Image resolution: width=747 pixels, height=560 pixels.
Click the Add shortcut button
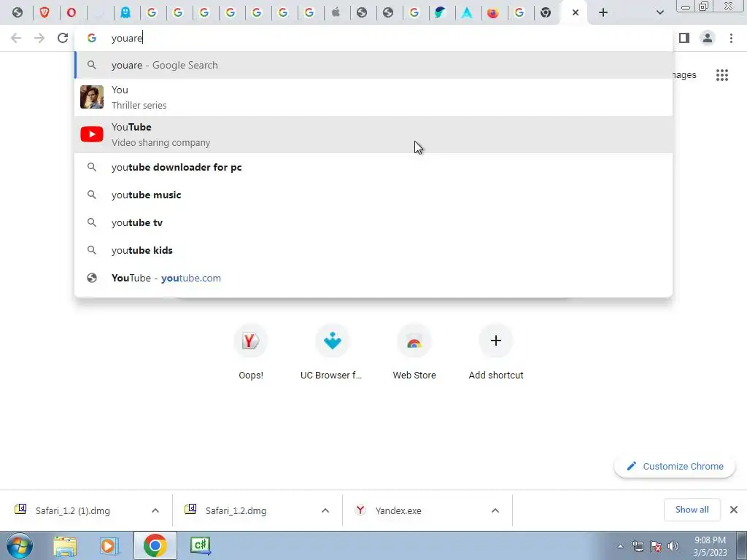pos(495,351)
